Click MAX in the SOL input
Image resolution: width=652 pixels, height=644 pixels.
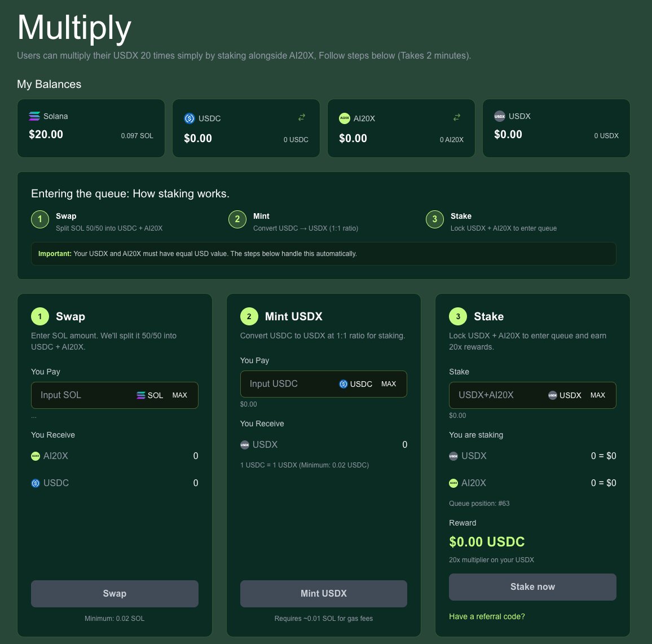(179, 395)
